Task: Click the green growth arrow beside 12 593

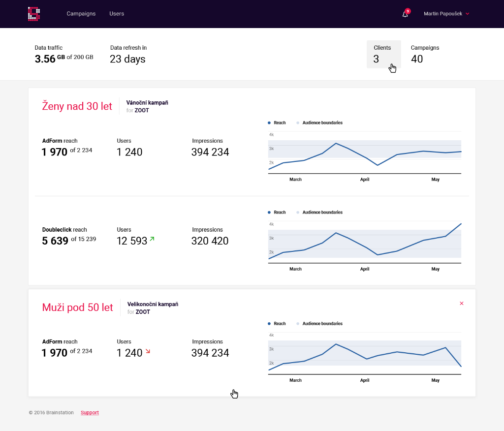Action: [152, 239]
